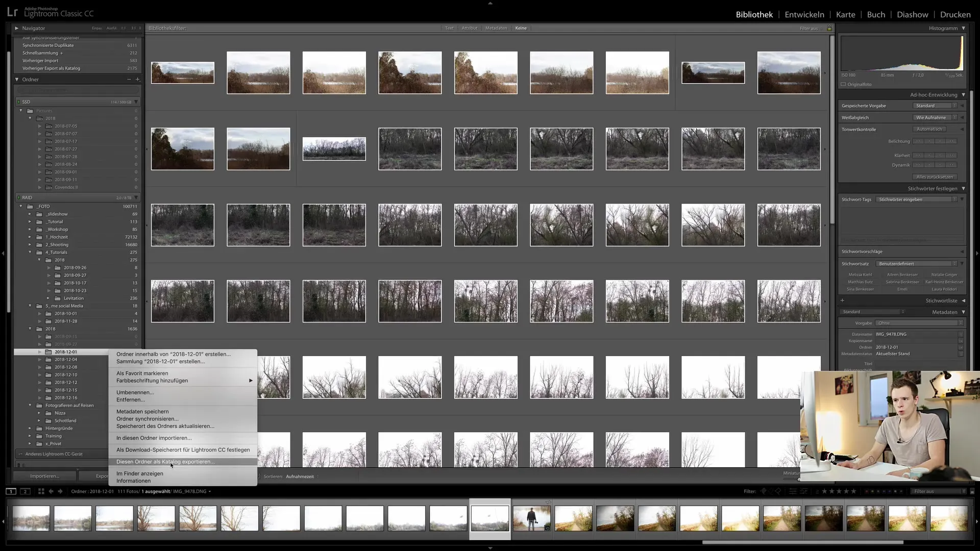Add keyword with plus icon near Stichwortliste
Image resolution: width=980 pixels, height=551 pixels.
[x=842, y=300]
